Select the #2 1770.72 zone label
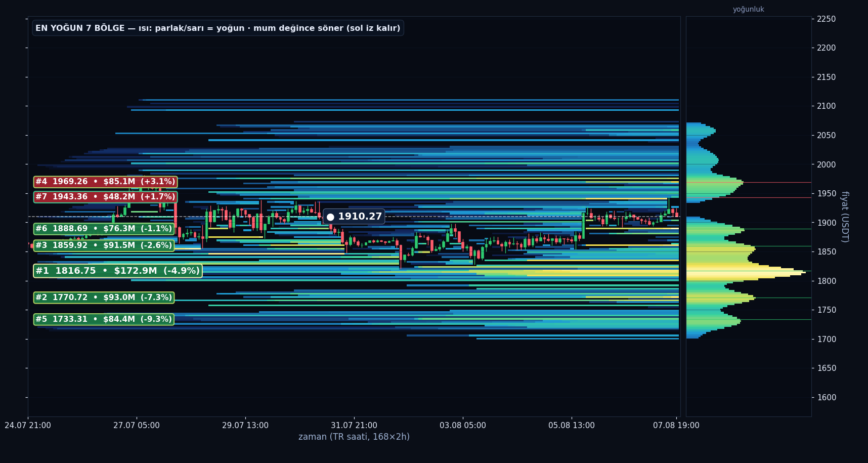 [104, 298]
